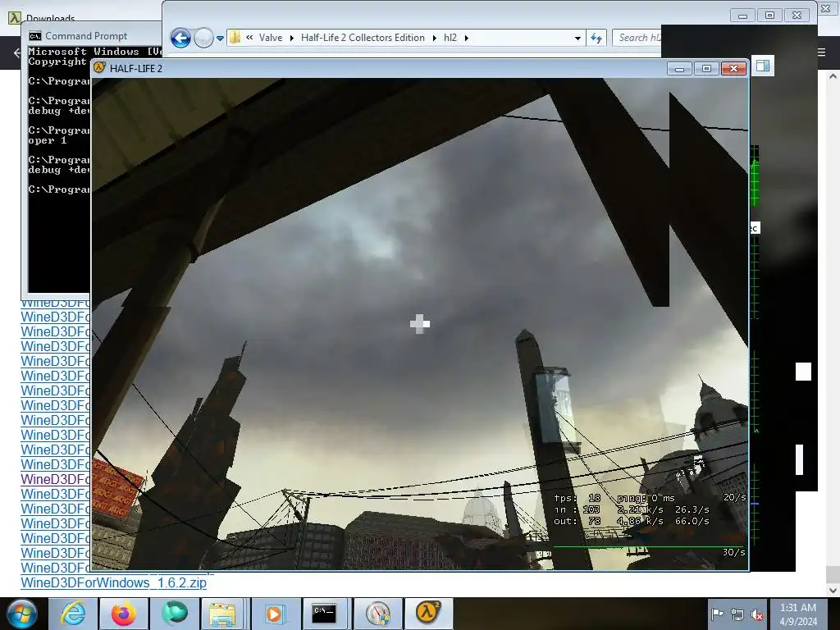Click the game crosshair in Half-Life 2
840x630 pixels.
coord(419,323)
